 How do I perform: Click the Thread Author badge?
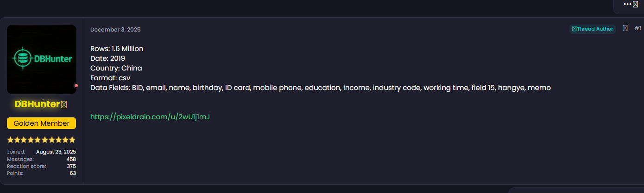593,29
